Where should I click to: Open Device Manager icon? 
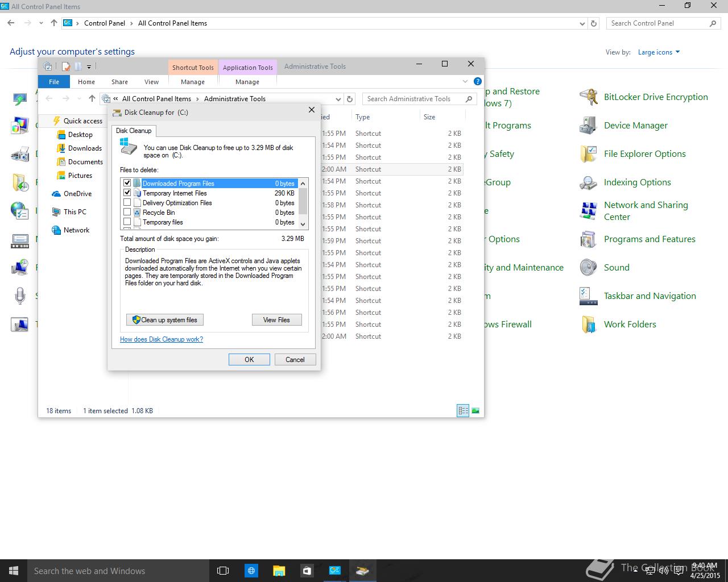click(x=589, y=126)
